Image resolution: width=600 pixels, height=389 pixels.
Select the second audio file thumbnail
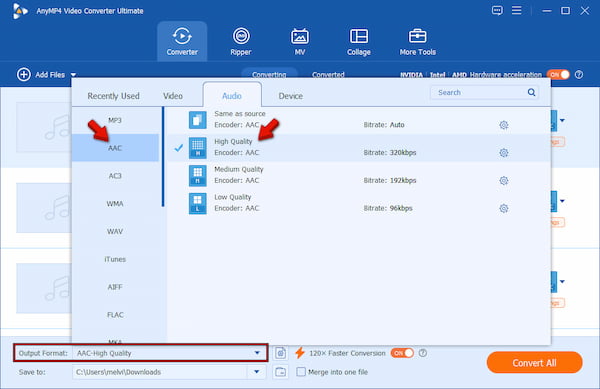[44, 208]
